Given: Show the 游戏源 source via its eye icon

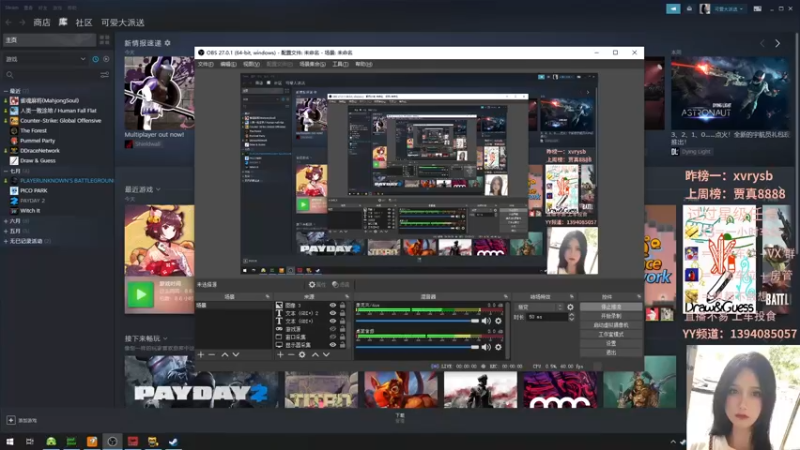Looking at the screenshot, I should [x=333, y=329].
